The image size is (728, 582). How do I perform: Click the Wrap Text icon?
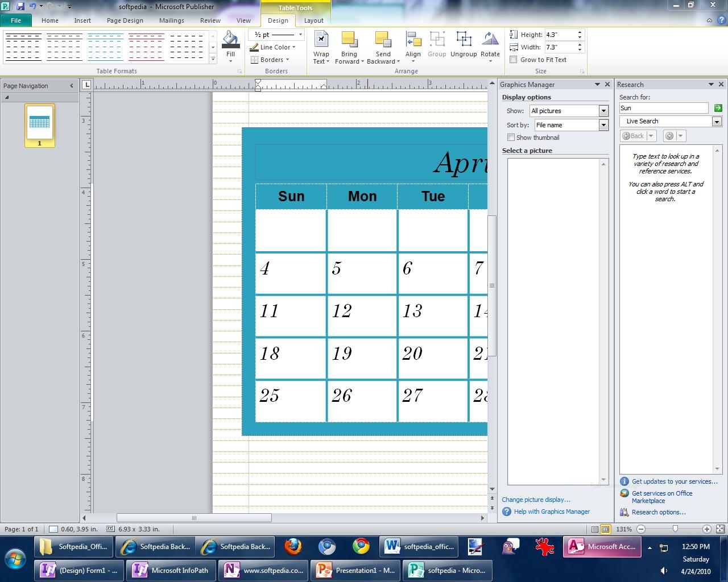coord(321,48)
